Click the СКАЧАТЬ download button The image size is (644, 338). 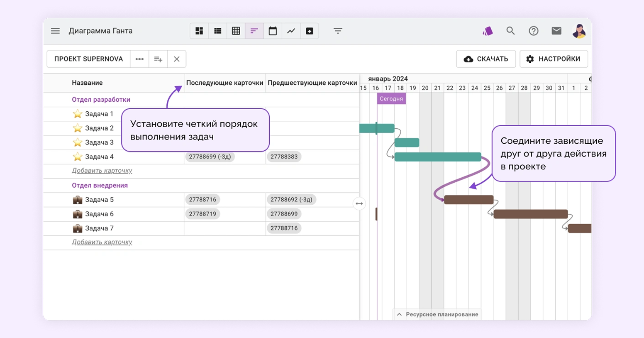coord(486,59)
